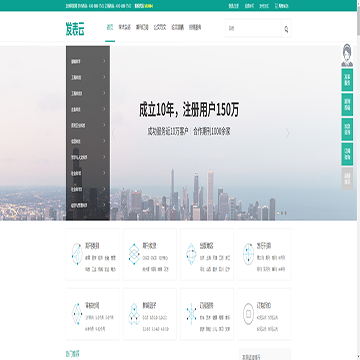This screenshot has width=360, height=360.
Task: Show the previous banner slide arrow
Action: tap(113, 133)
